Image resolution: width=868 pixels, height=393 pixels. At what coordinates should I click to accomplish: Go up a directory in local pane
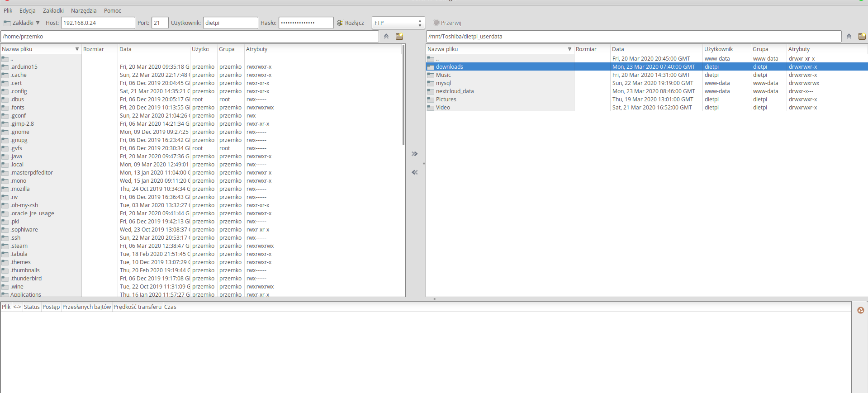click(x=386, y=36)
